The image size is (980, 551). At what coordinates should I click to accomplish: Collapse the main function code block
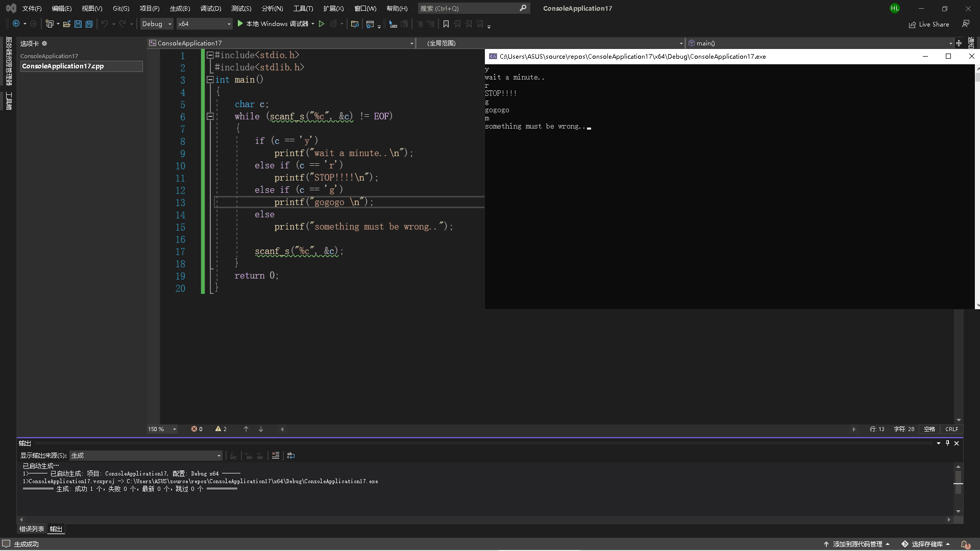pyautogui.click(x=210, y=80)
